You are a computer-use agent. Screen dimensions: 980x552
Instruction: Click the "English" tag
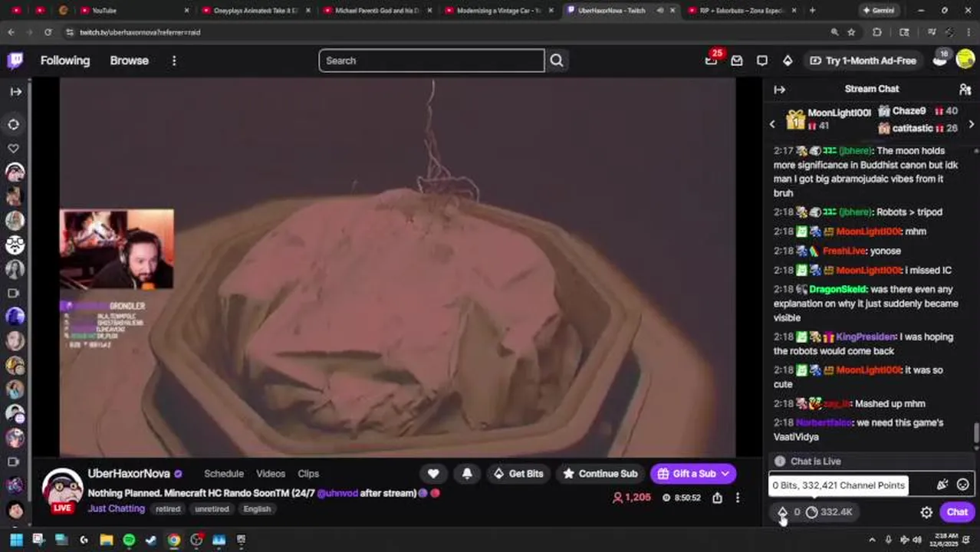pyautogui.click(x=257, y=509)
